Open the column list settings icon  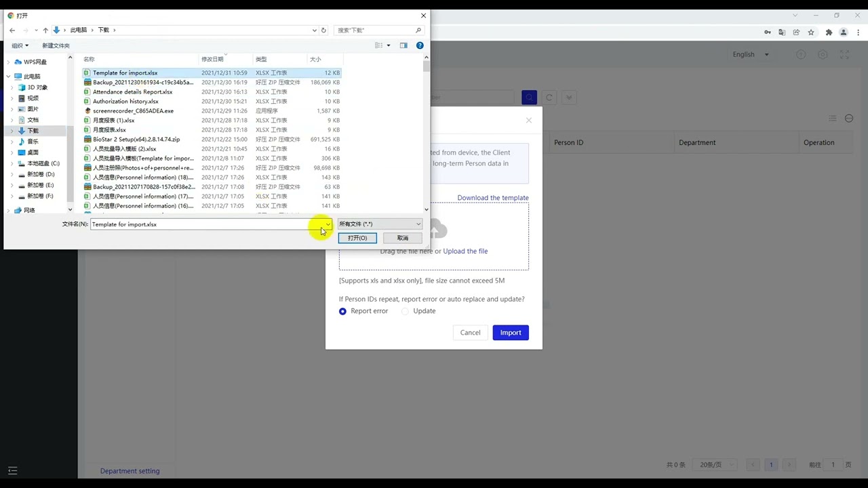832,119
